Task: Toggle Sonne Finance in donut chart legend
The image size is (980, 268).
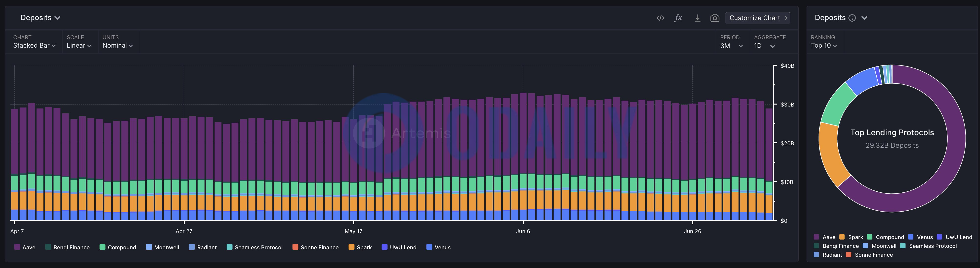Action: pos(869,255)
